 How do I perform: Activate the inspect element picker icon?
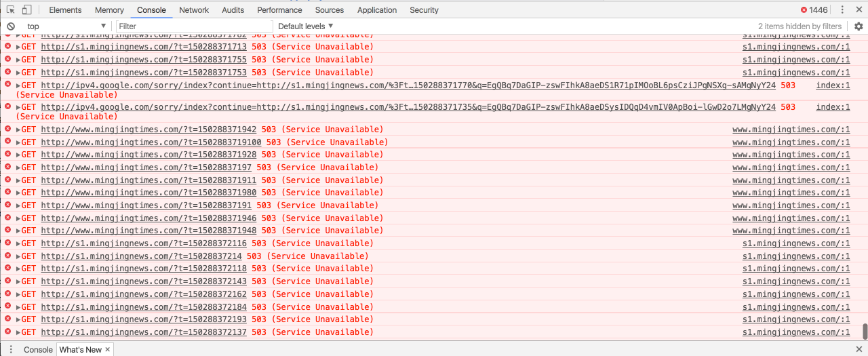(11, 10)
